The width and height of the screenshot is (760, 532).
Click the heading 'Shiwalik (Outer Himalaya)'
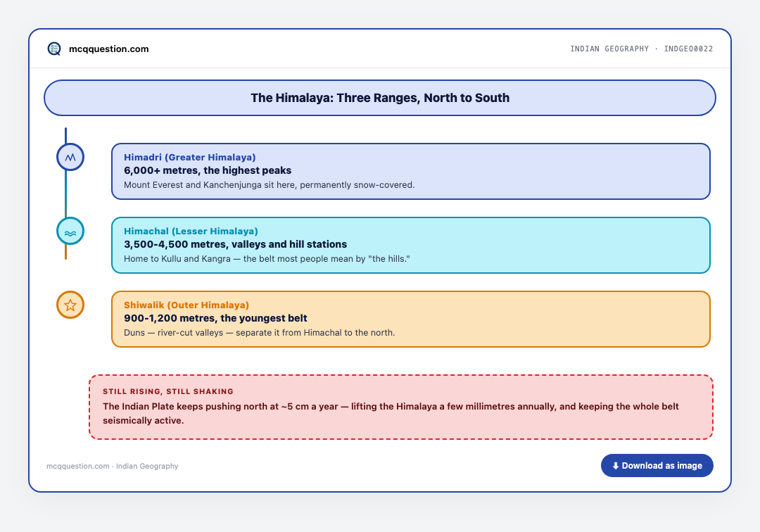[186, 305]
